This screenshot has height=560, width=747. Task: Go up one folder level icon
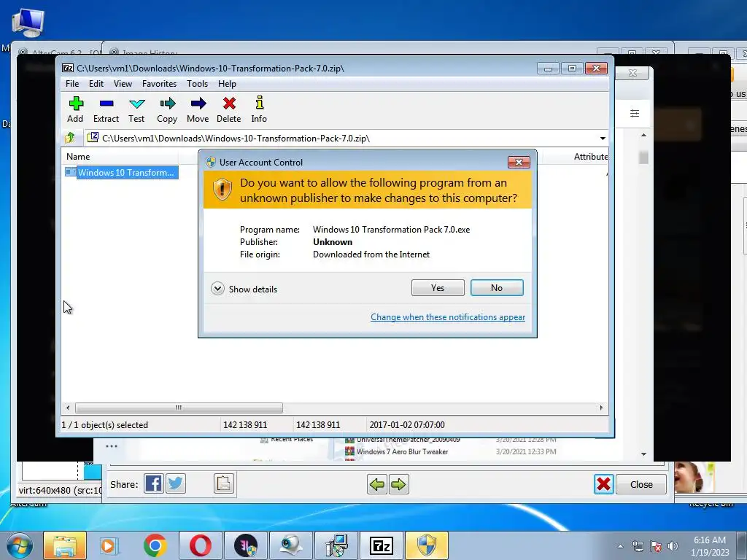coord(70,138)
